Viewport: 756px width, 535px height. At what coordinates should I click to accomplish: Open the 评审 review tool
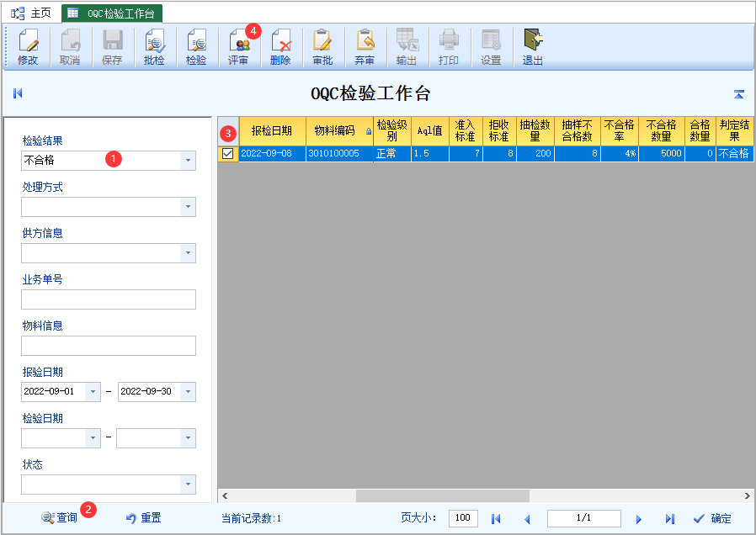(x=238, y=47)
